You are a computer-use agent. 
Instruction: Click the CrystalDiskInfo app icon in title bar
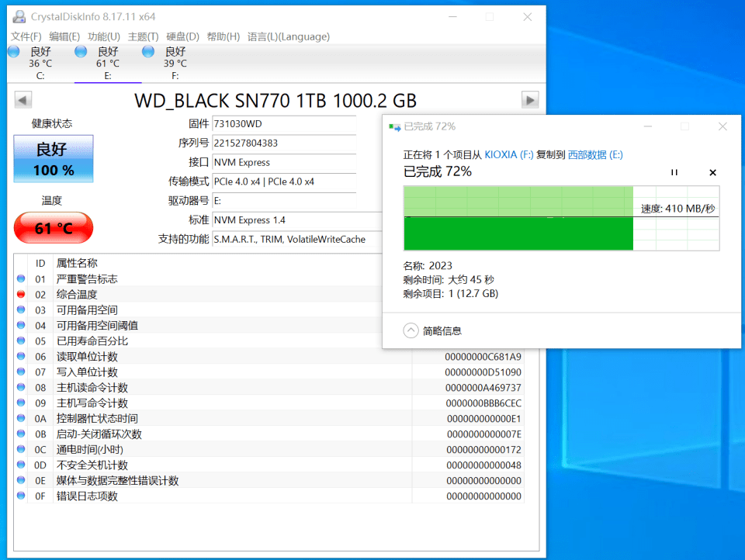point(19,16)
